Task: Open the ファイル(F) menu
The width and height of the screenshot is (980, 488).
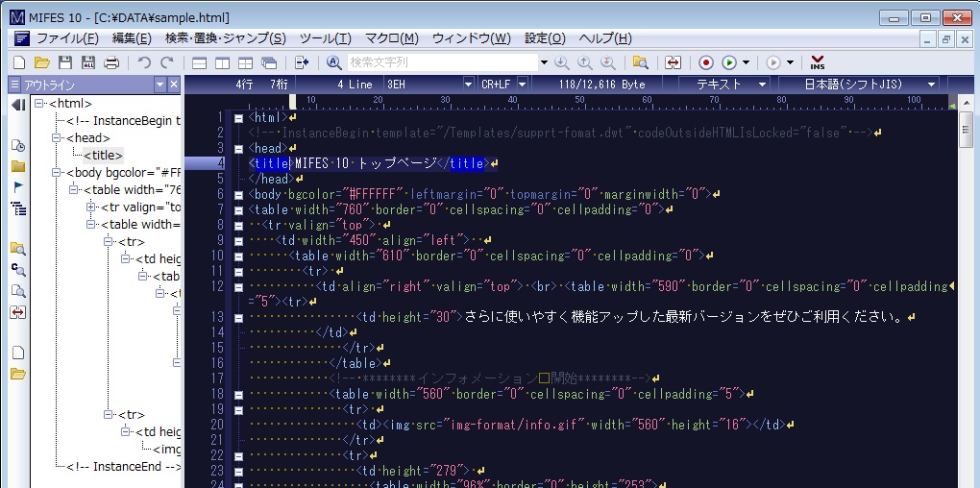Action: (67, 38)
